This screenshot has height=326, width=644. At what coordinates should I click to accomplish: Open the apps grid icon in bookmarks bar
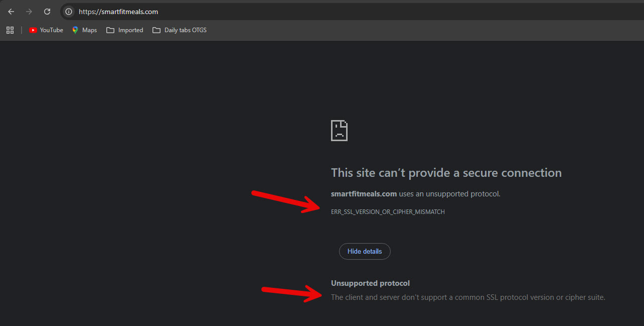[10, 30]
